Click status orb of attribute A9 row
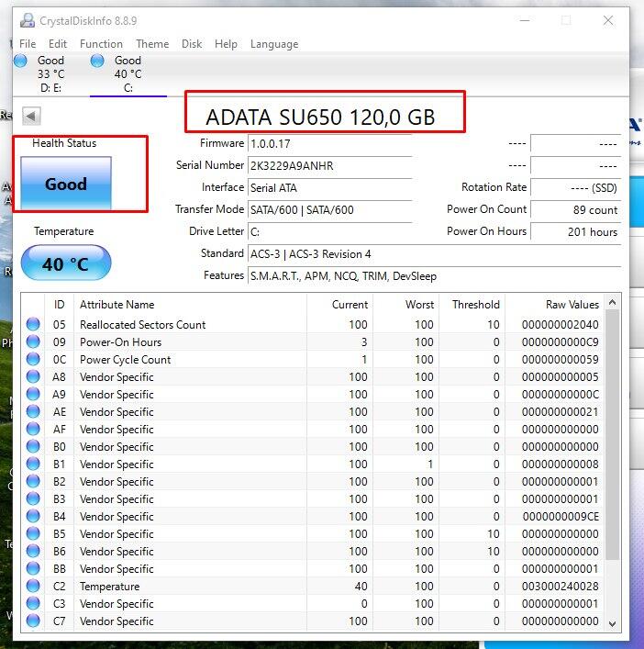 pyautogui.click(x=33, y=394)
